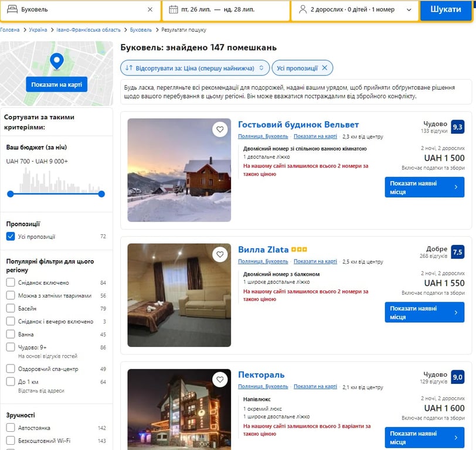Click the right handle of budget slider
The image size is (476, 450).
(x=101, y=194)
